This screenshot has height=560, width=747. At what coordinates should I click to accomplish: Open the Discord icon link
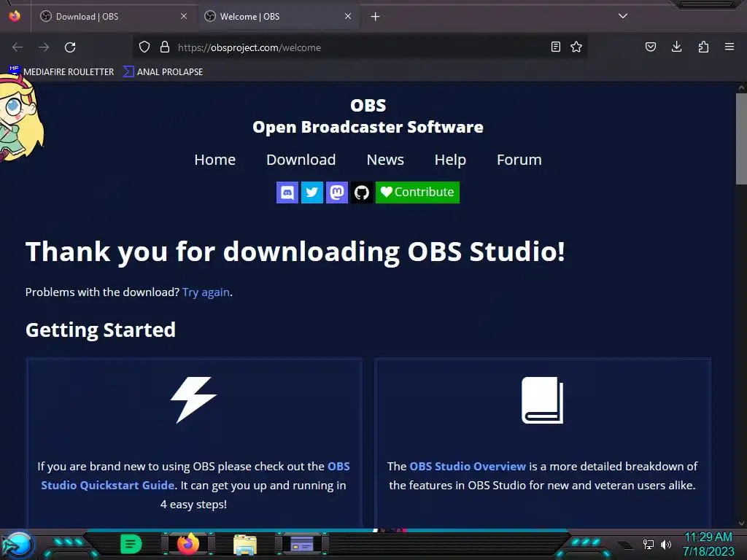tap(287, 192)
